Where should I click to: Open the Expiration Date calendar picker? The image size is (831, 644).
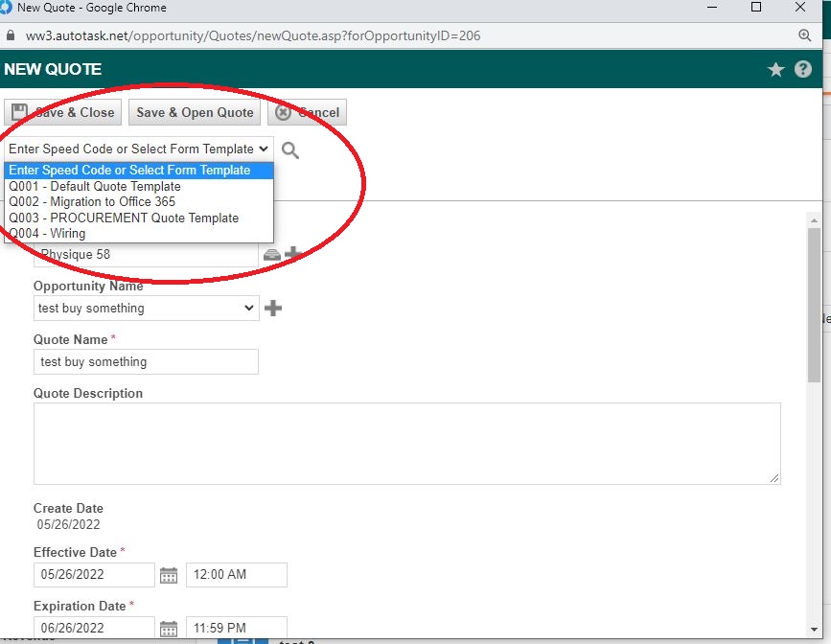click(x=169, y=629)
